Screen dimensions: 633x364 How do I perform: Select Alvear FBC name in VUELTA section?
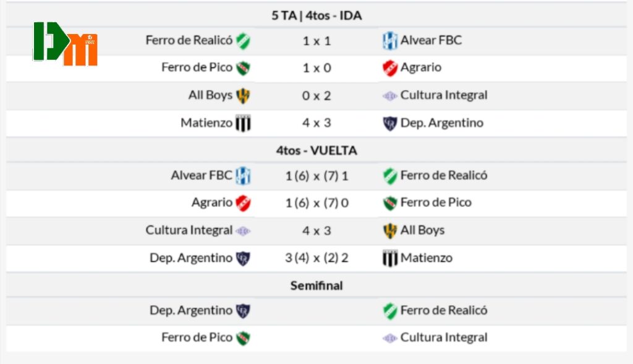(202, 175)
